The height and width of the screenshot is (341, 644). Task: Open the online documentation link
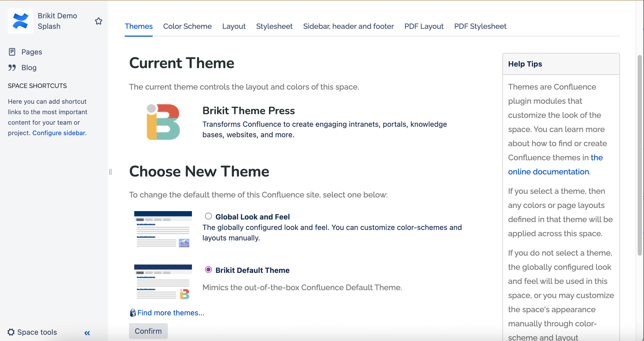point(555,164)
